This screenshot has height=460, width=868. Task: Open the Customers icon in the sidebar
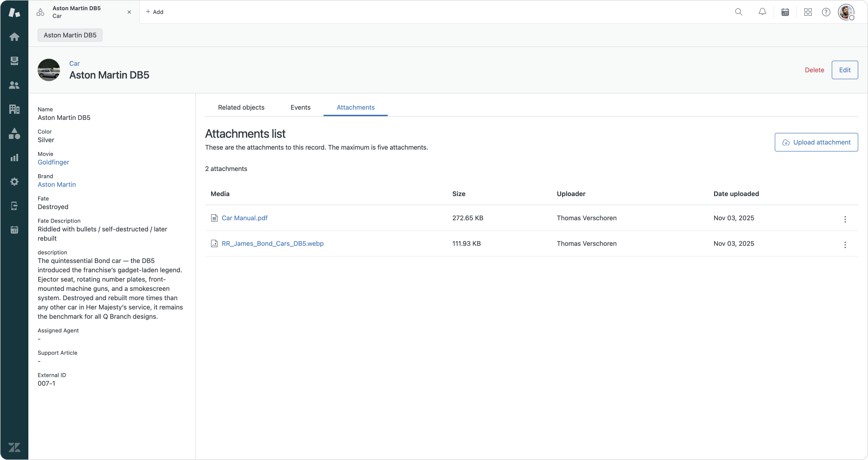(x=14, y=85)
